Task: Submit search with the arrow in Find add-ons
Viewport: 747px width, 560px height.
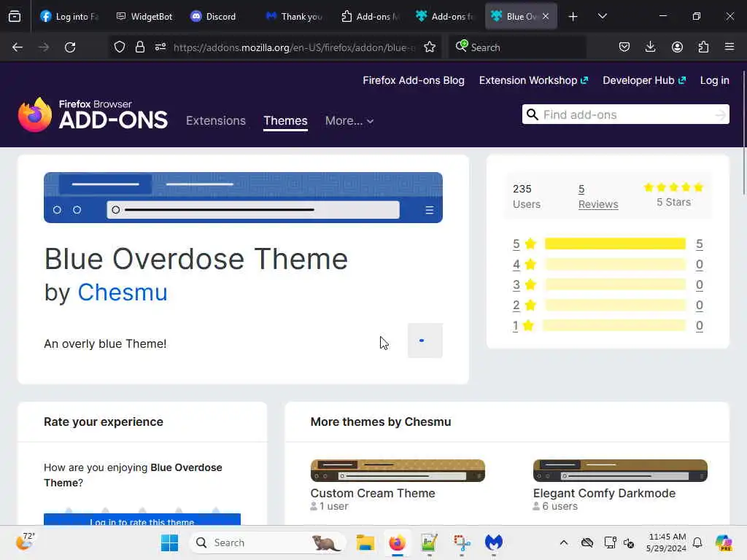Action: [x=720, y=114]
